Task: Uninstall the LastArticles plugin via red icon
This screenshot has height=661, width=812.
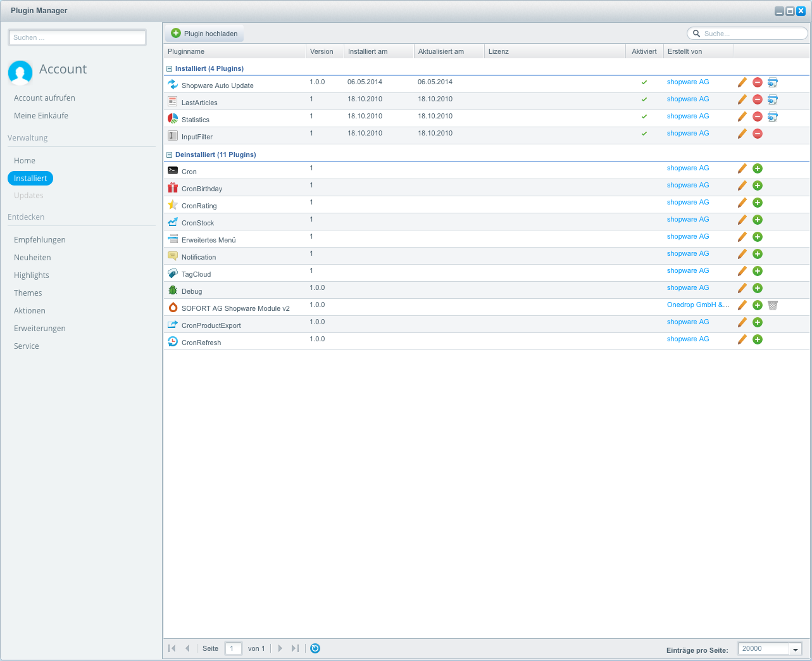Action: tap(758, 99)
